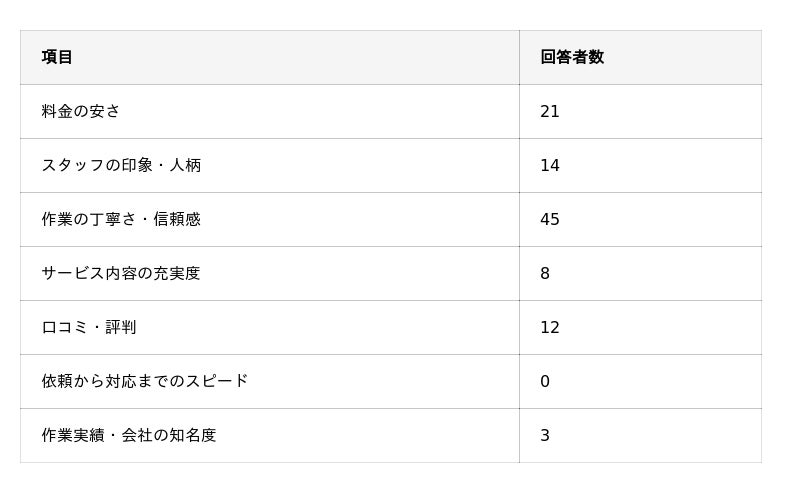Click the value 3 cell
Image resolution: width=800 pixels, height=493 pixels.
[x=545, y=435]
